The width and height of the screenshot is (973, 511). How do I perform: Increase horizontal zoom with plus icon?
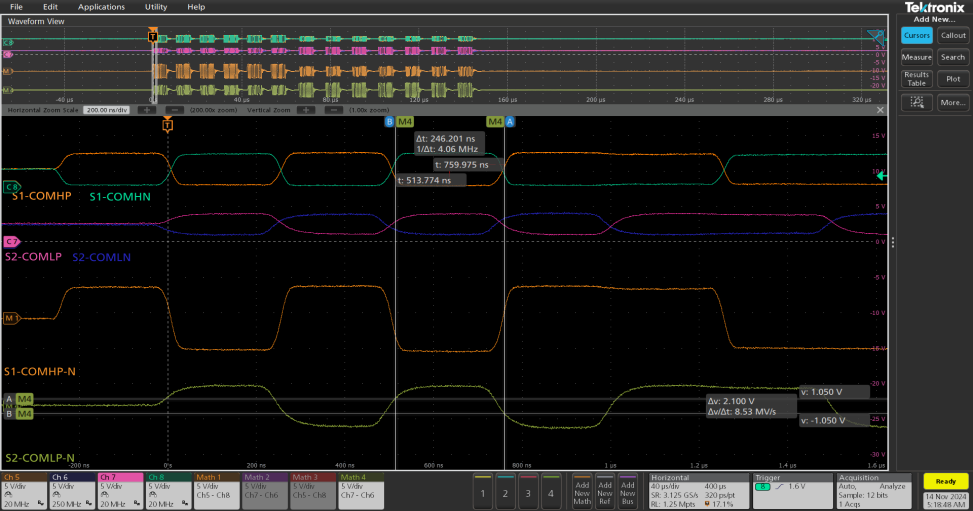point(146,109)
